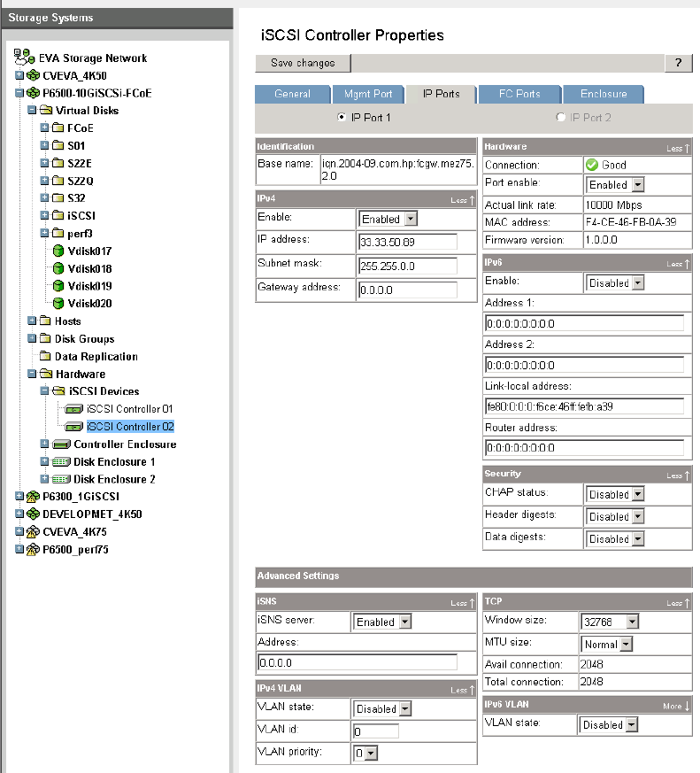This screenshot has height=773, width=700.
Task: Click the Subnet mask input field
Action: 408,267
